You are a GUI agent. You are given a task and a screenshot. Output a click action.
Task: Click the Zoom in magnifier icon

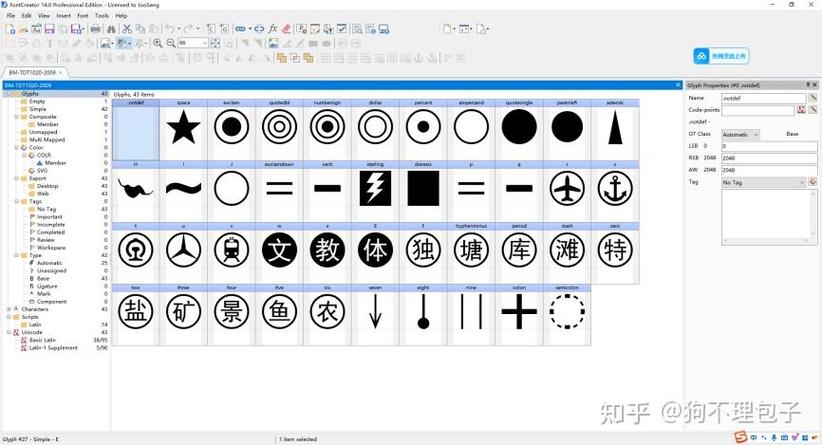click(157, 43)
